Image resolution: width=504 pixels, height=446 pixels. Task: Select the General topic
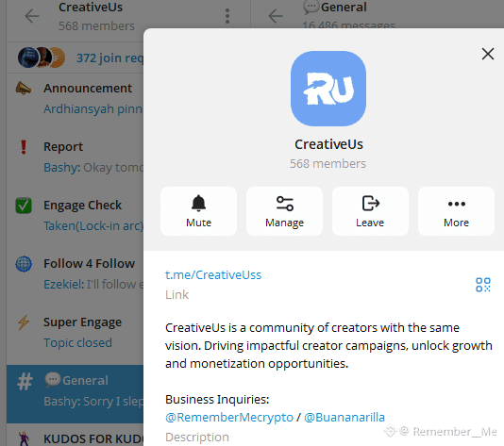tap(75, 394)
